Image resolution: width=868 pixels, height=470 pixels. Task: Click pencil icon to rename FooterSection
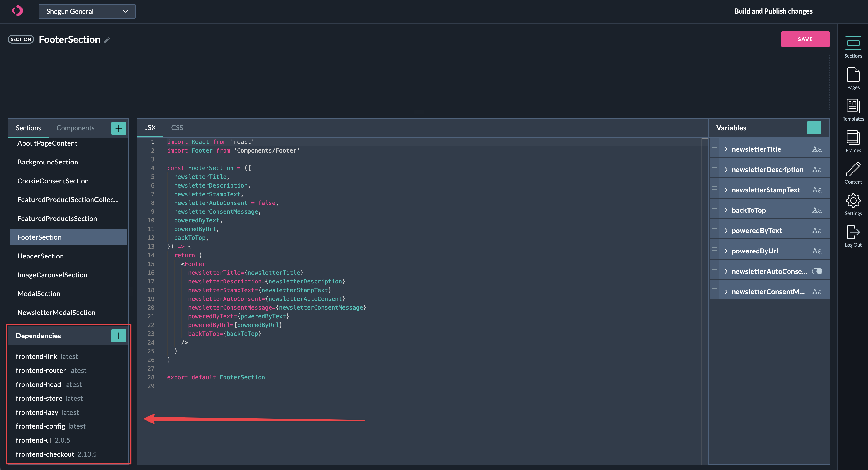point(107,40)
